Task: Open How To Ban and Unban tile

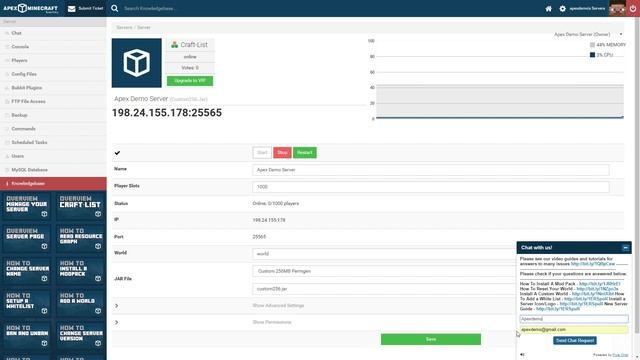Action: coord(27,336)
